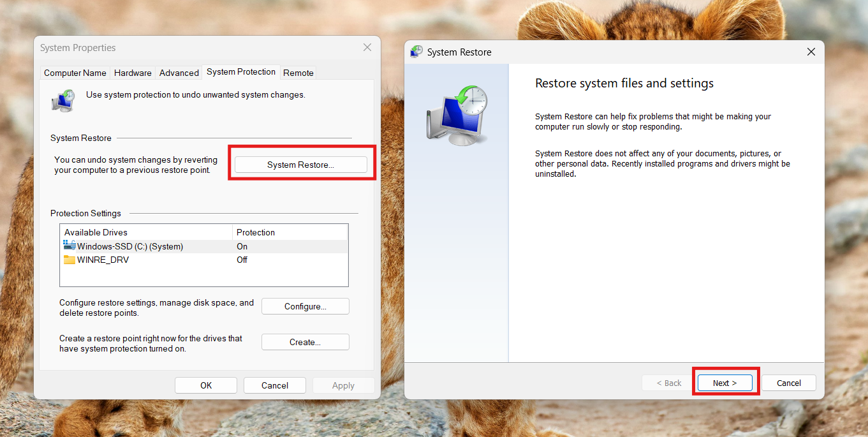The image size is (868, 437).
Task: Switch to the Remote tab
Action: pos(298,72)
